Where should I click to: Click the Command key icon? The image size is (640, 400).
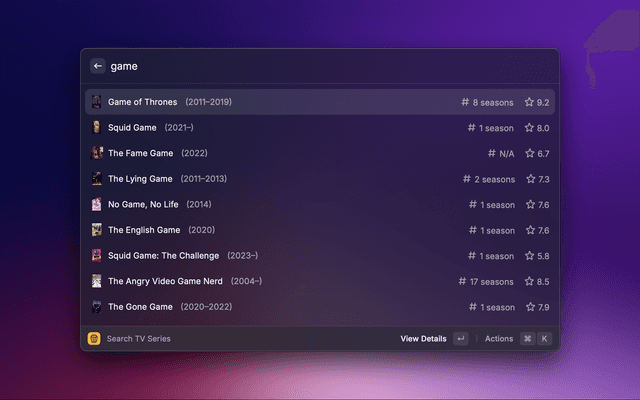(x=527, y=339)
